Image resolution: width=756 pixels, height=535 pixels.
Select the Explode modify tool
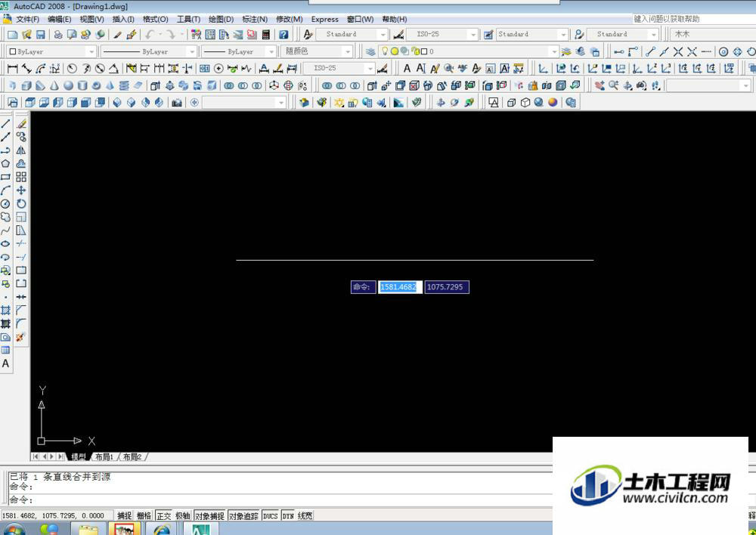(20, 337)
